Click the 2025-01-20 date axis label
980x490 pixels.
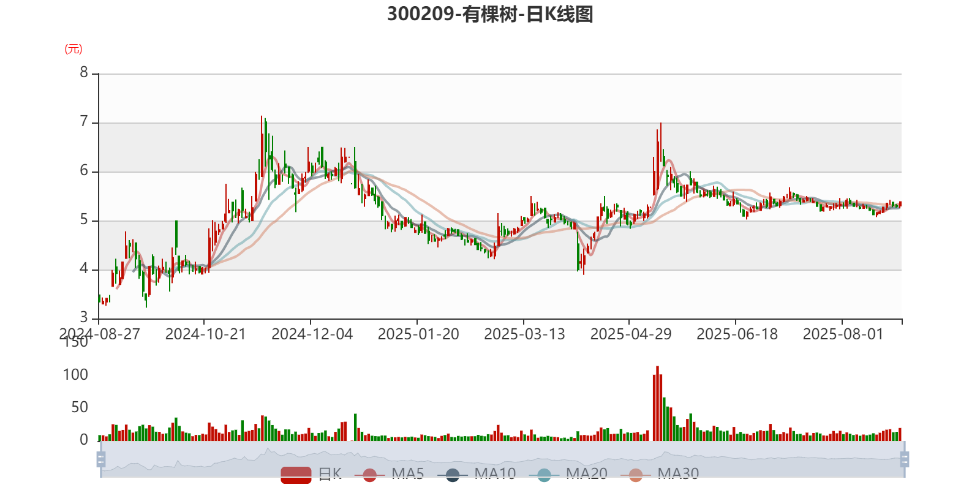pos(418,334)
